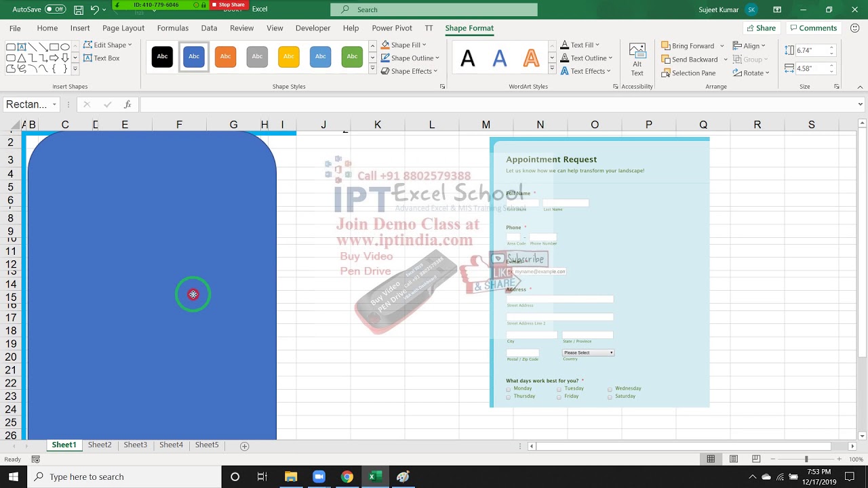Open the Text Outline dropdown
This screenshot has width=868, height=488.
(586, 58)
